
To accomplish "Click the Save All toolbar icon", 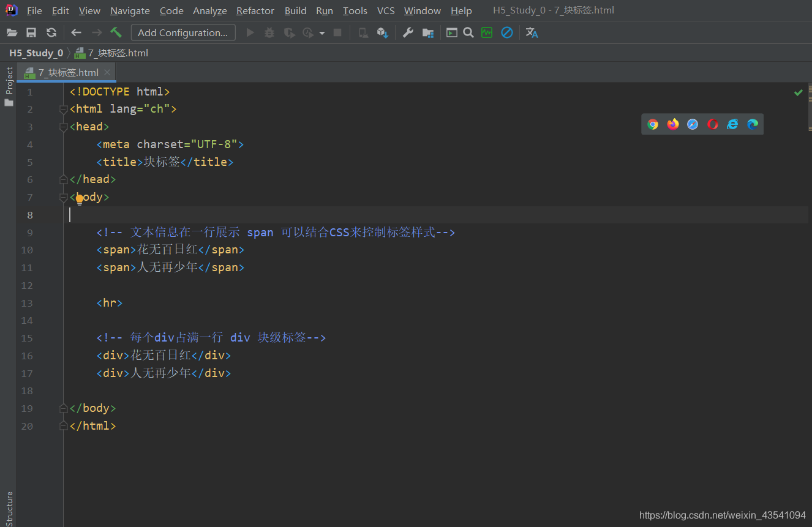I will (x=31, y=32).
